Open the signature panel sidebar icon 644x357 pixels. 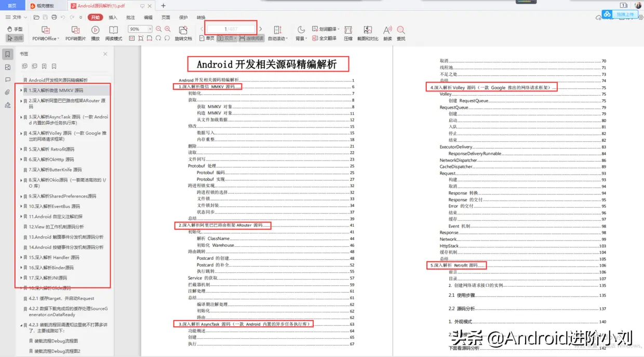point(8,104)
